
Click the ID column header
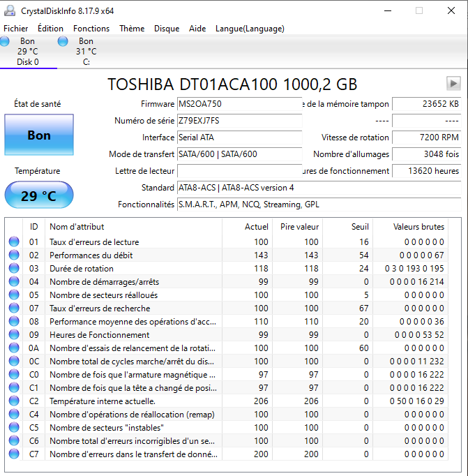[x=33, y=226]
